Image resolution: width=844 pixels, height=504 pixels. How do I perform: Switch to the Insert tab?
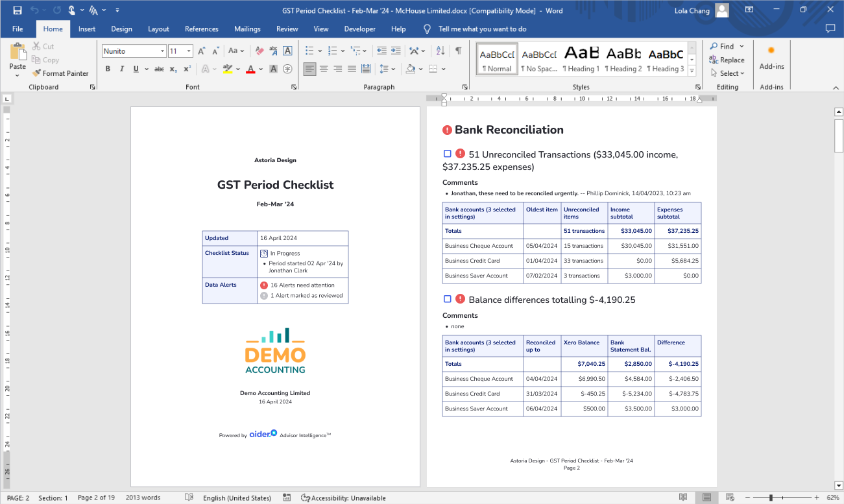click(x=87, y=29)
